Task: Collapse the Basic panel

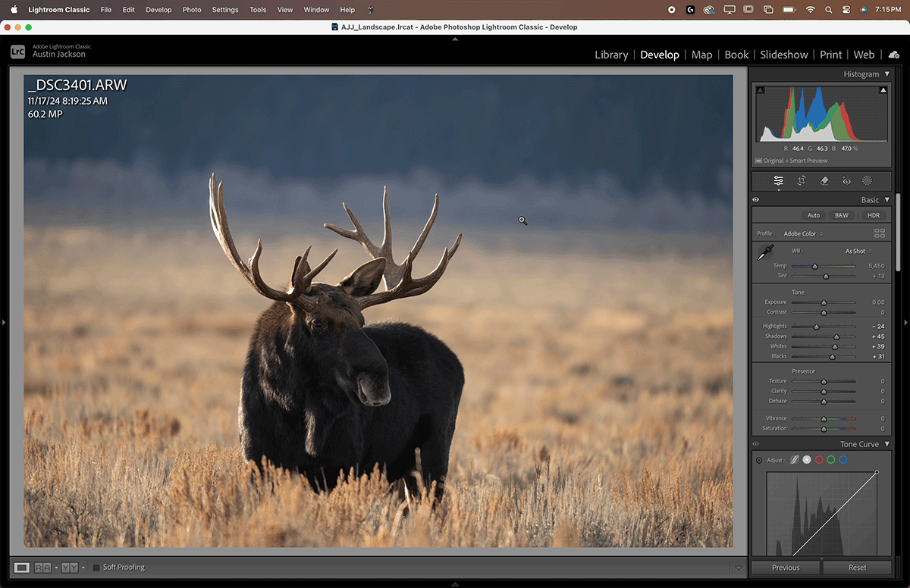Action: [887, 200]
